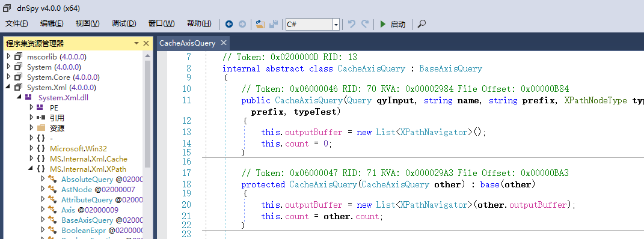
Task: Open assembly explorer panel options dropdown
Action: [136, 43]
